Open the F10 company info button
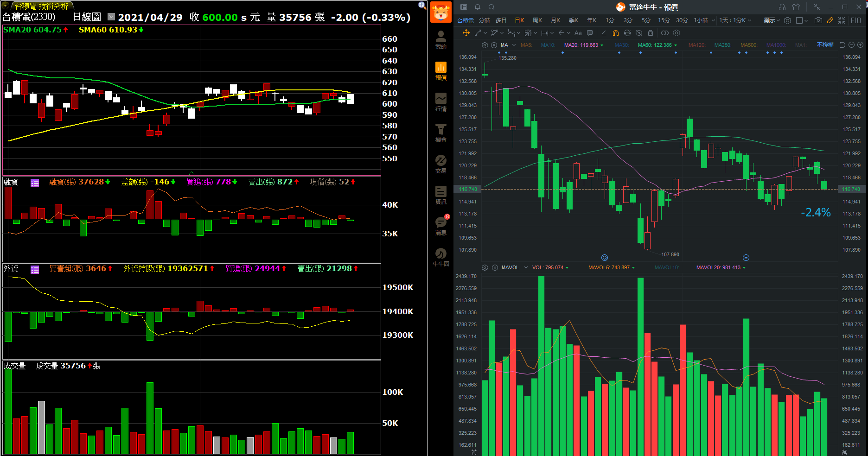Screen dimensions: 868x456 pos(856,20)
